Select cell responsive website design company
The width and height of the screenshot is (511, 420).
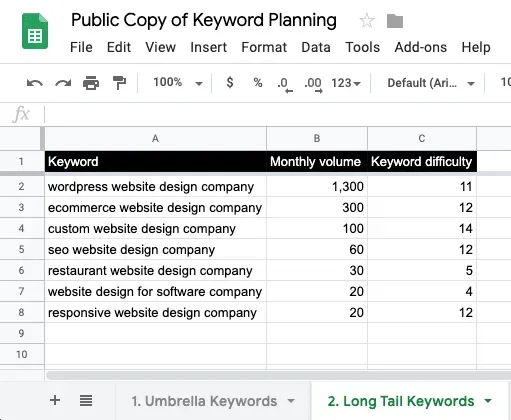(x=156, y=312)
